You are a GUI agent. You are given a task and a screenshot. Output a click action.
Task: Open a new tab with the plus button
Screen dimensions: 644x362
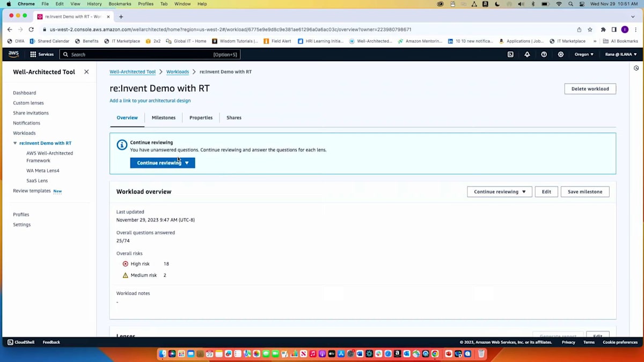coord(121,17)
